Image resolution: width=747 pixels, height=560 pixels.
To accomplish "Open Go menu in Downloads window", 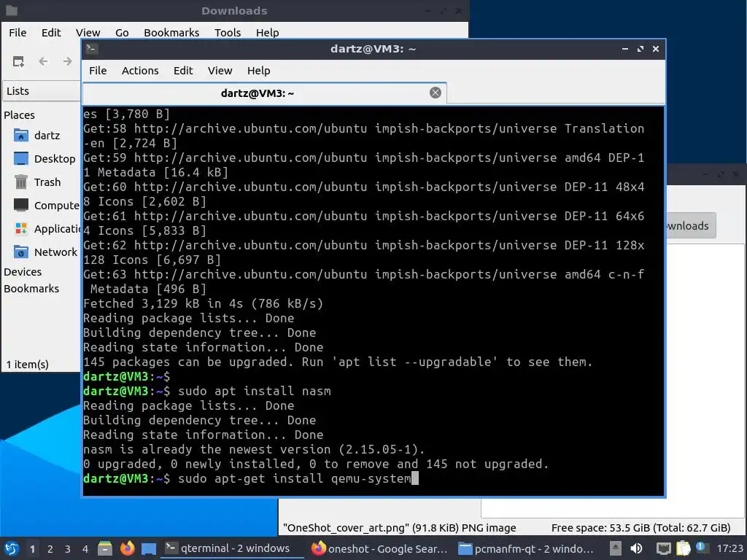I will click(x=122, y=33).
